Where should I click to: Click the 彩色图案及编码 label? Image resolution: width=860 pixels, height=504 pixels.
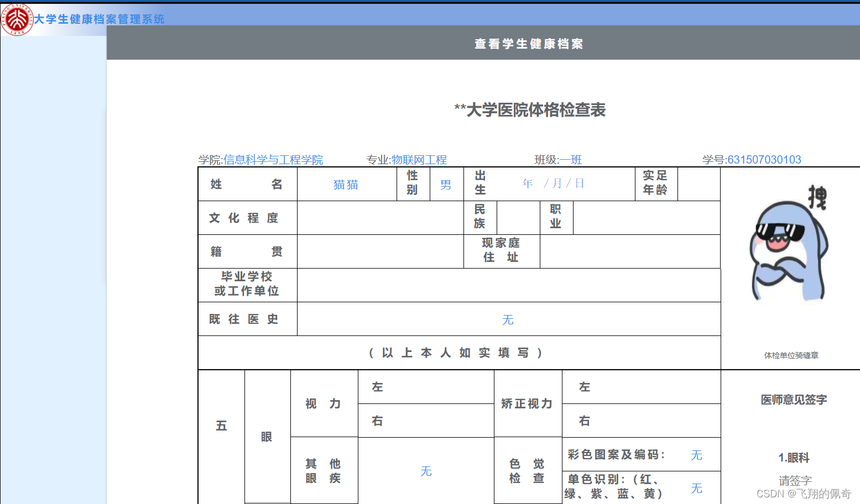pyautogui.click(x=616, y=454)
